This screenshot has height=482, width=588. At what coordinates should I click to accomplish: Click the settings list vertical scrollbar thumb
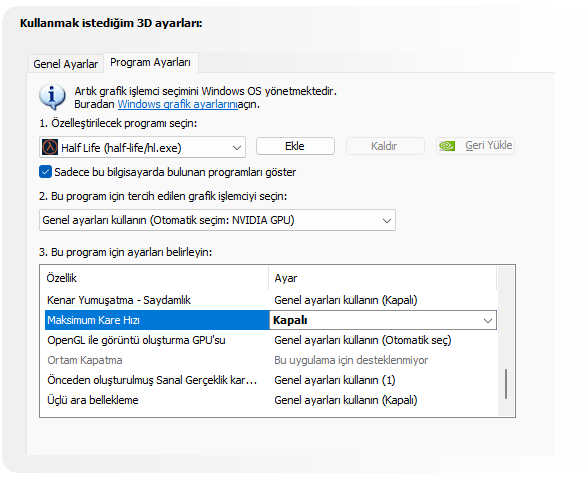pos(506,384)
